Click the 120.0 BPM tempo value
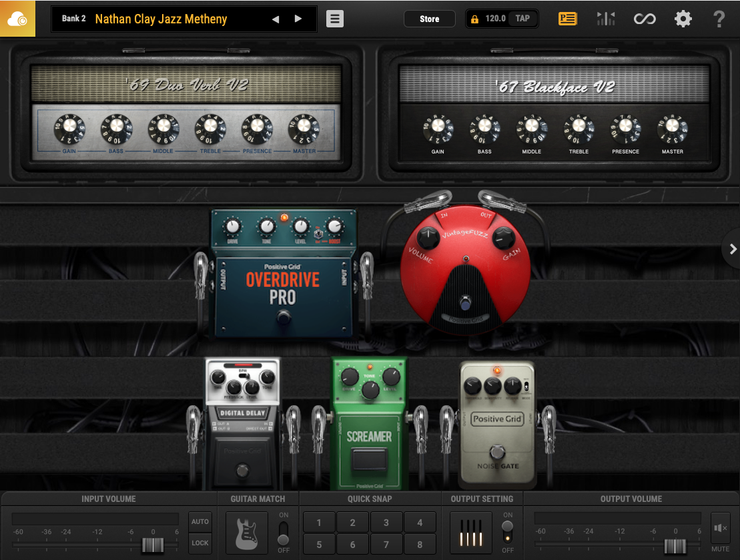The height and width of the screenshot is (560, 740). (x=495, y=19)
